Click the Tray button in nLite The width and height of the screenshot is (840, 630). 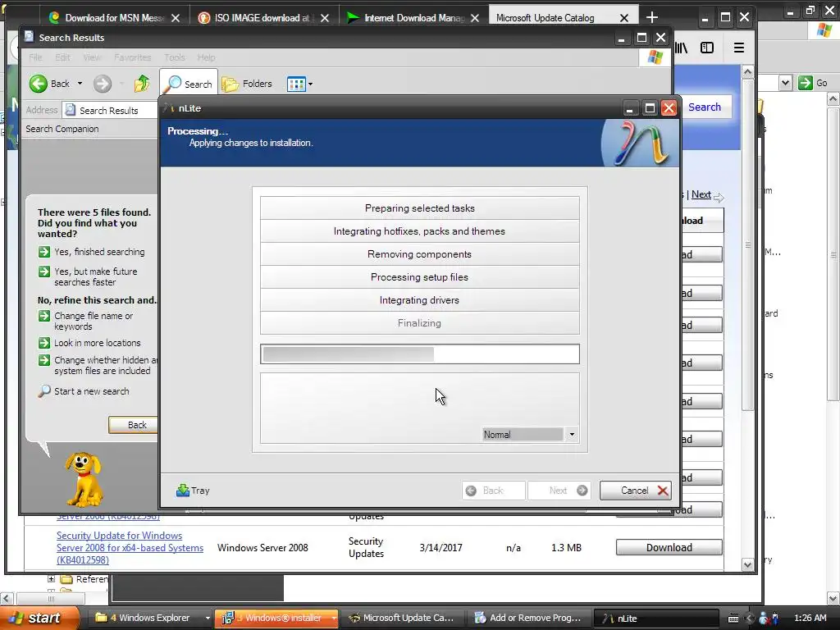[x=193, y=491]
